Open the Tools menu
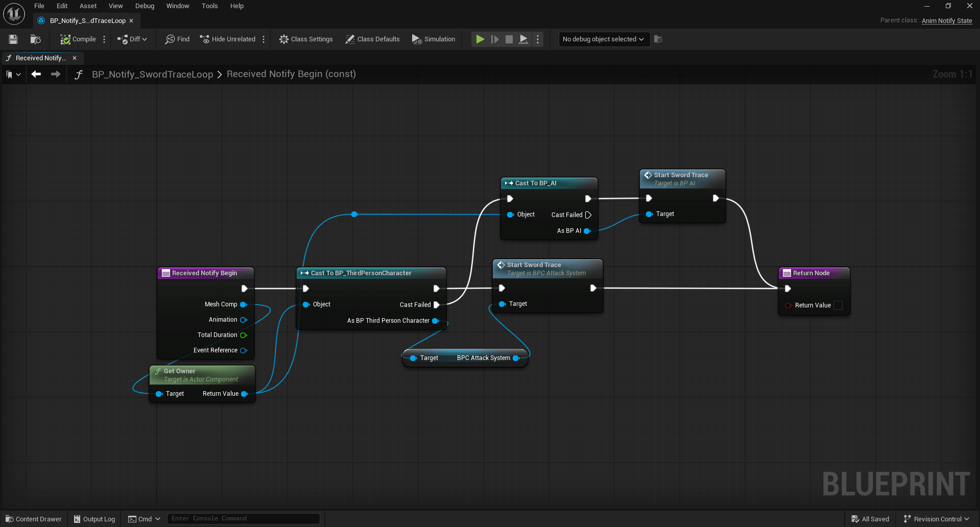 click(x=209, y=6)
